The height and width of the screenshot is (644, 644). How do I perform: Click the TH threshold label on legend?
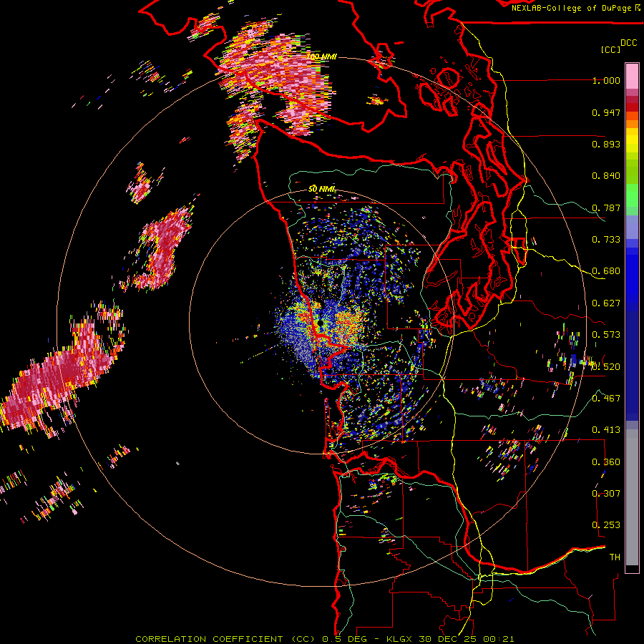click(615, 557)
